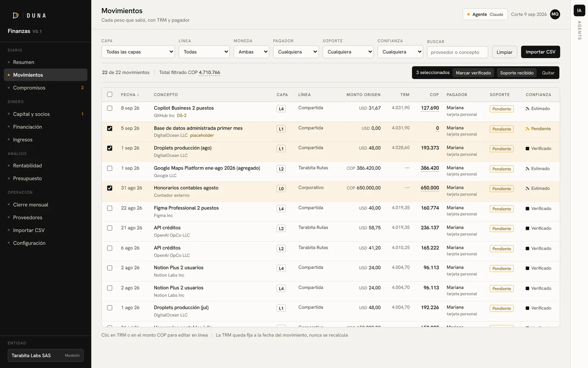Open Capital y socios section
588x368 pixels.
pos(46,114)
